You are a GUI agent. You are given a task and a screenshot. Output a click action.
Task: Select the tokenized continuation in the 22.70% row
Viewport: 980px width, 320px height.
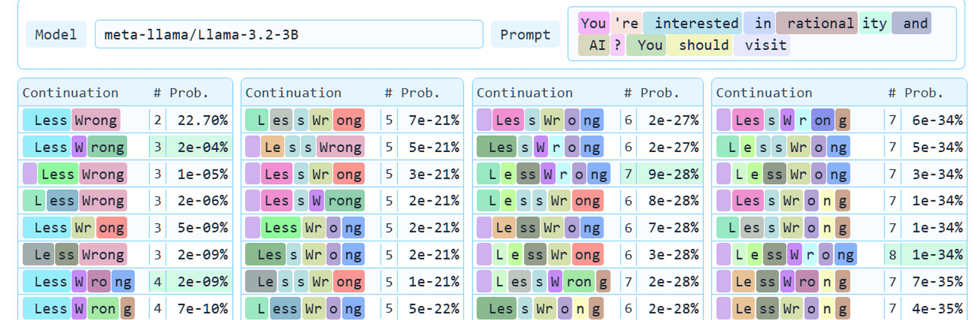(71, 120)
